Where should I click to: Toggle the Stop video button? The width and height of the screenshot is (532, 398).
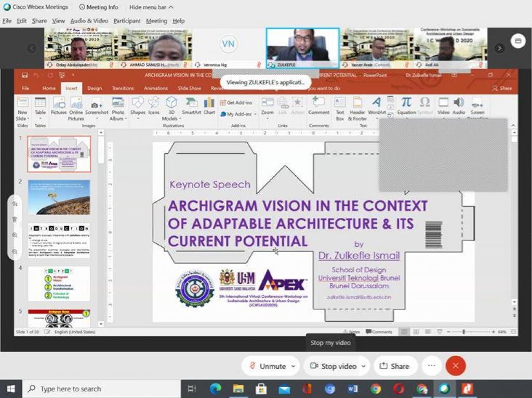333,366
